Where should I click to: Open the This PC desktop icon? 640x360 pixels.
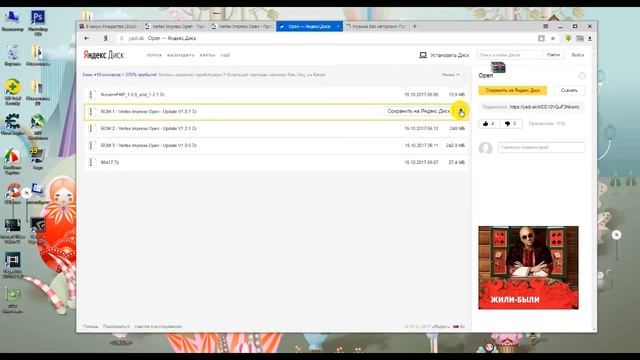[x=12, y=21]
